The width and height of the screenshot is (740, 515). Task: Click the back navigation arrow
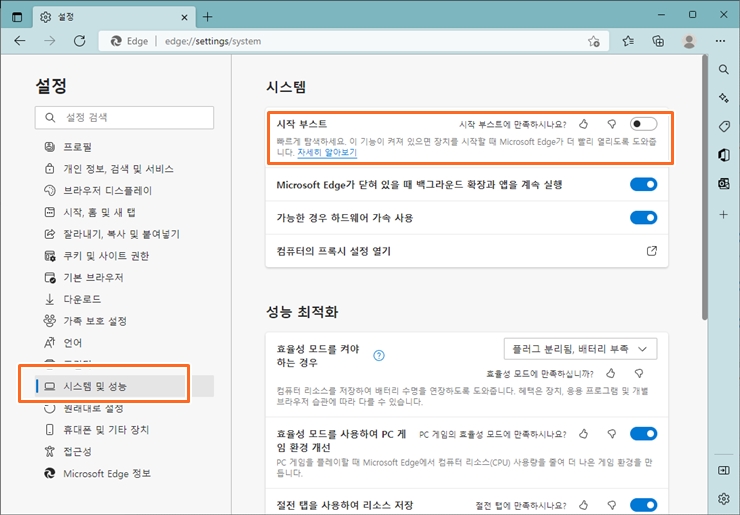pos(20,41)
